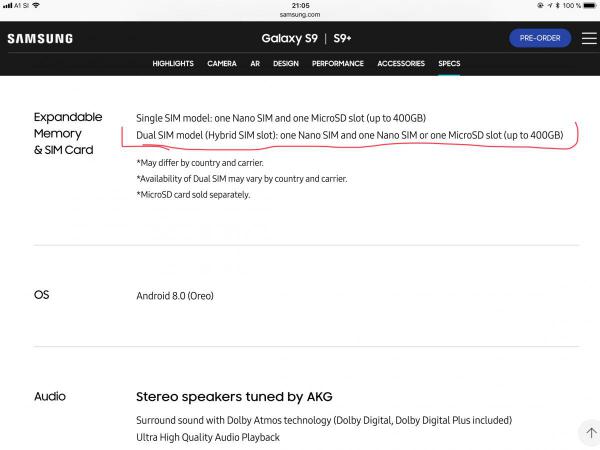Tap the battery indicator icon
The image size is (600, 450).
tap(588, 5)
